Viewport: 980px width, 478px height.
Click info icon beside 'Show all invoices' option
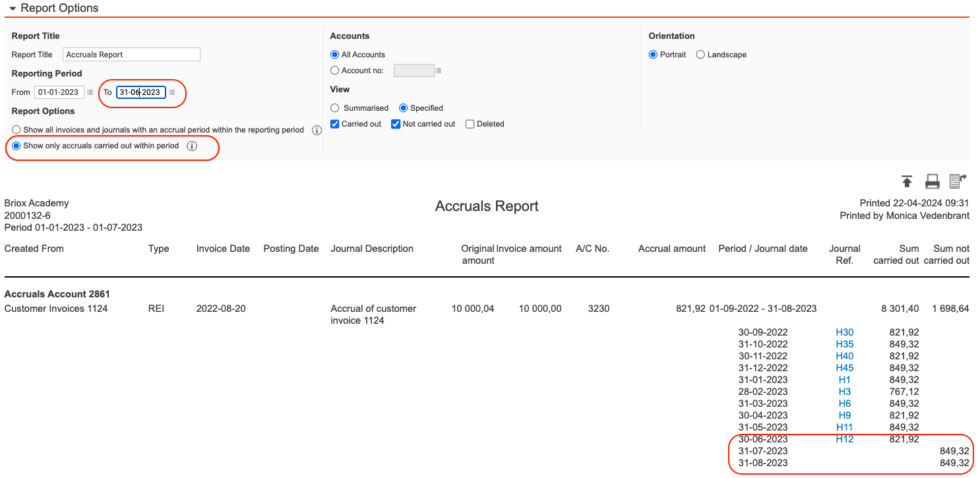point(316,131)
